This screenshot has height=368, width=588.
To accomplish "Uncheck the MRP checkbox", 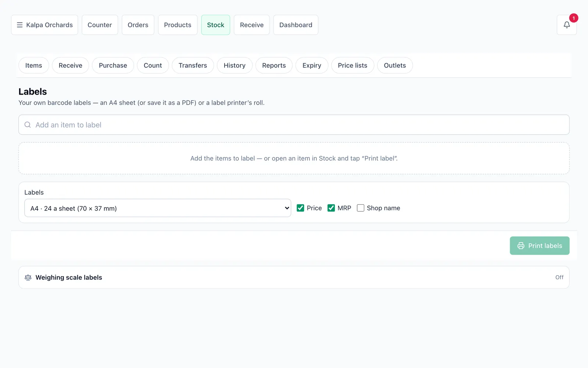I will point(331,208).
